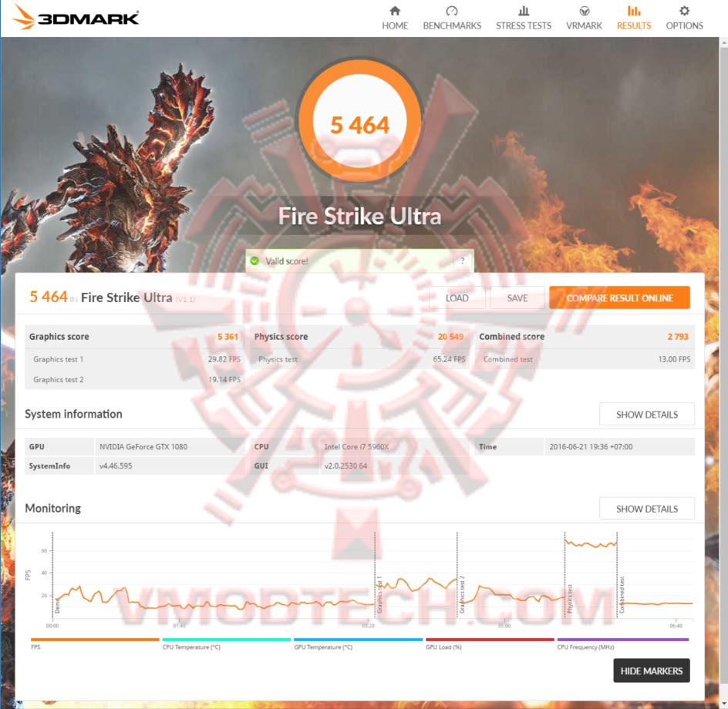Toggle GPU Load red legend line

click(490, 640)
